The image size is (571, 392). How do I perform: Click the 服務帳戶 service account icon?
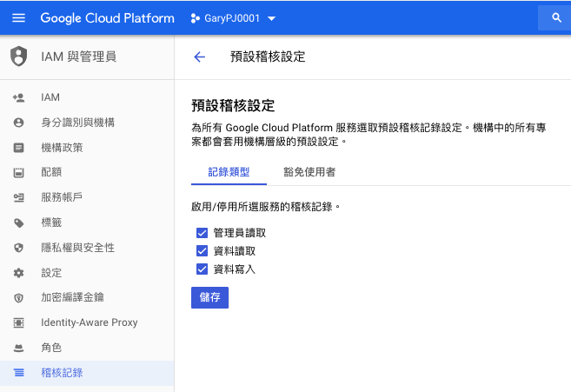pyautogui.click(x=18, y=197)
